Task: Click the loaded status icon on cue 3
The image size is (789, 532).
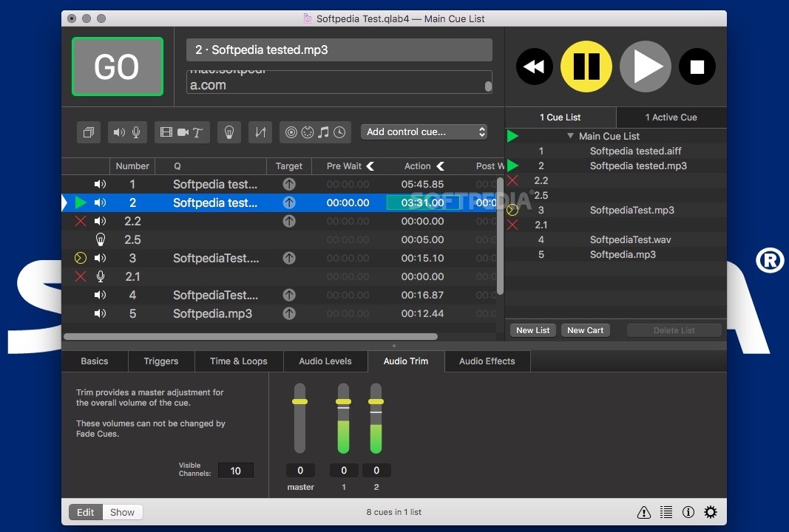Action: coord(81,258)
